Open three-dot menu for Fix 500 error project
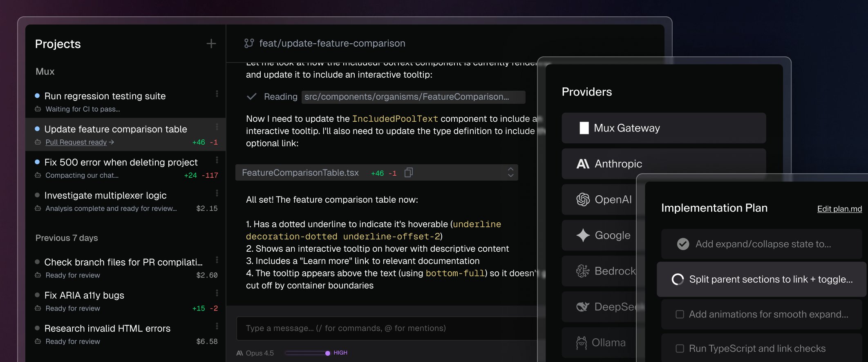 click(217, 160)
